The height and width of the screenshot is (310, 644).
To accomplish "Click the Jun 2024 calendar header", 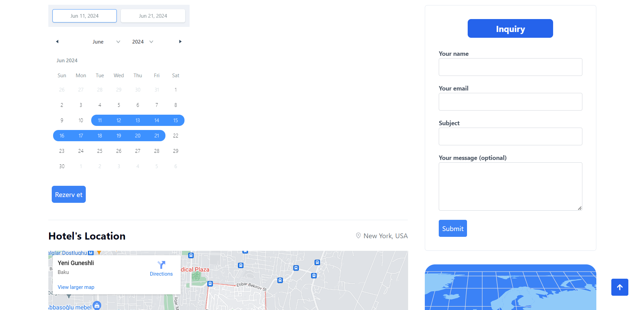I will tap(67, 60).
